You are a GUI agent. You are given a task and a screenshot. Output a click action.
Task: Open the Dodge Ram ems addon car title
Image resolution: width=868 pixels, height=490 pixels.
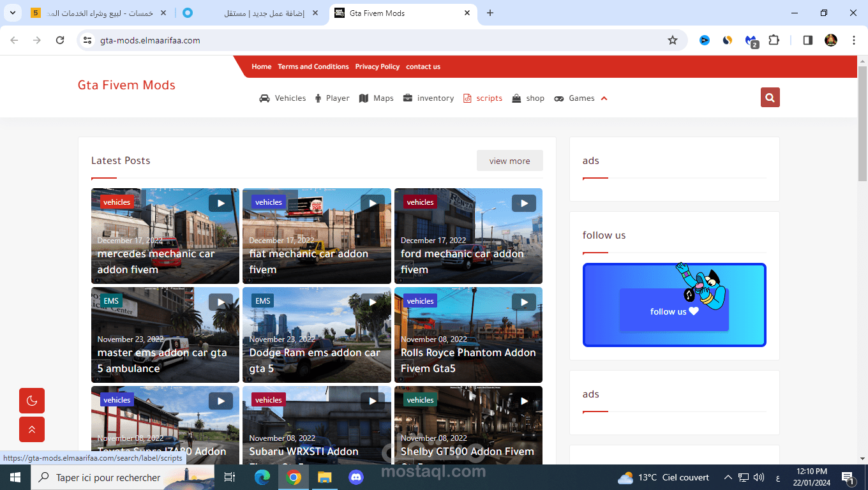[315, 360]
